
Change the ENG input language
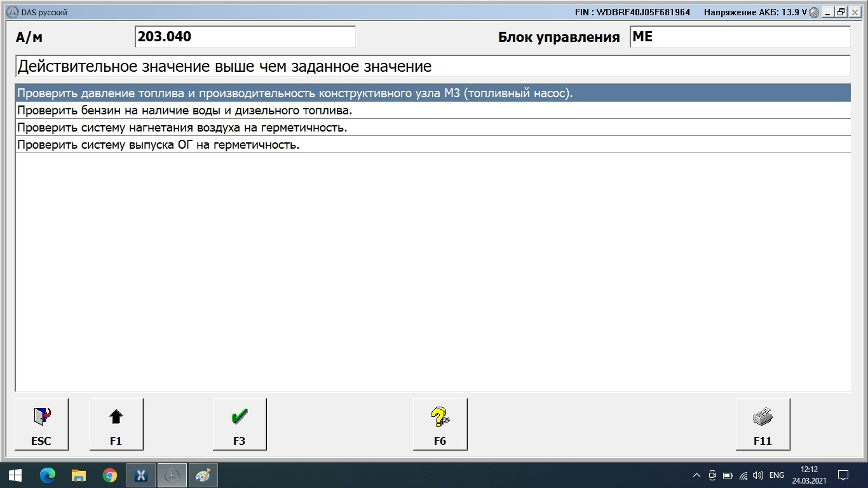776,475
